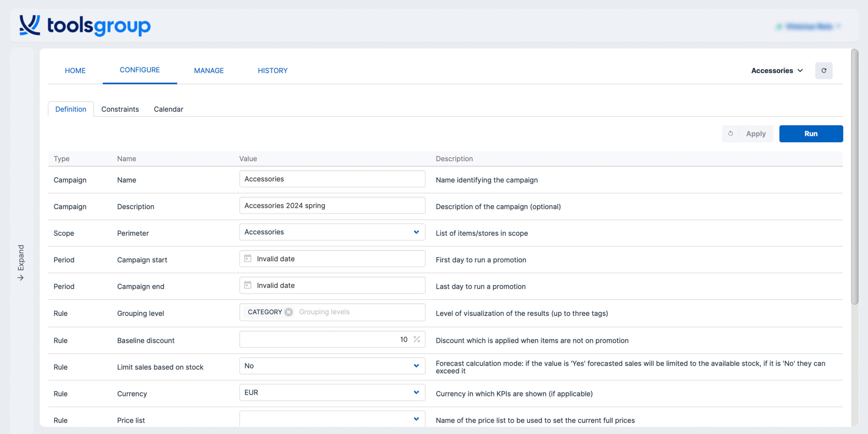Click the vertical Expand sidebar label
Image resolution: width=868 pixels, height=434 pixels.
point(21,257)
